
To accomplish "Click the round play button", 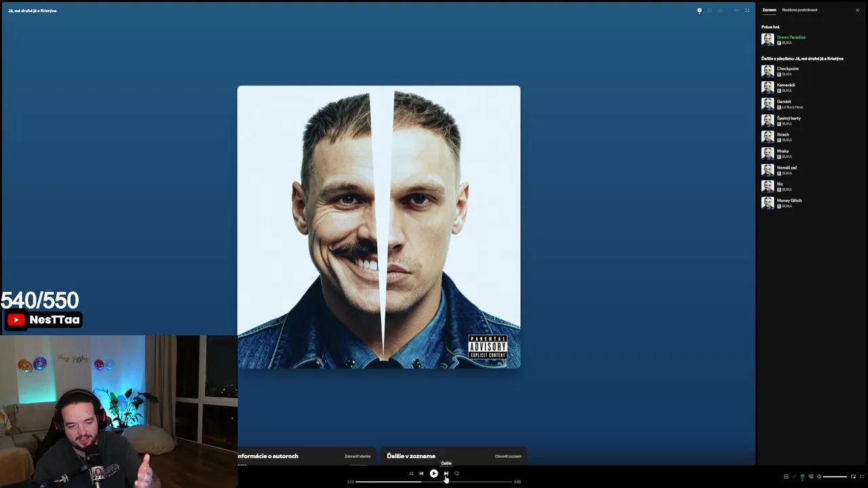I will click(434, 474).
